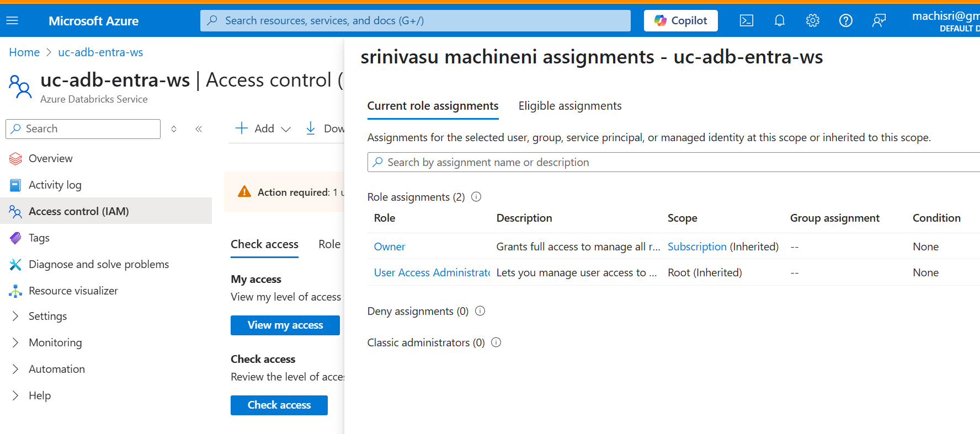
Task: Select Eligible assignments tab
Action: (570, 106)
